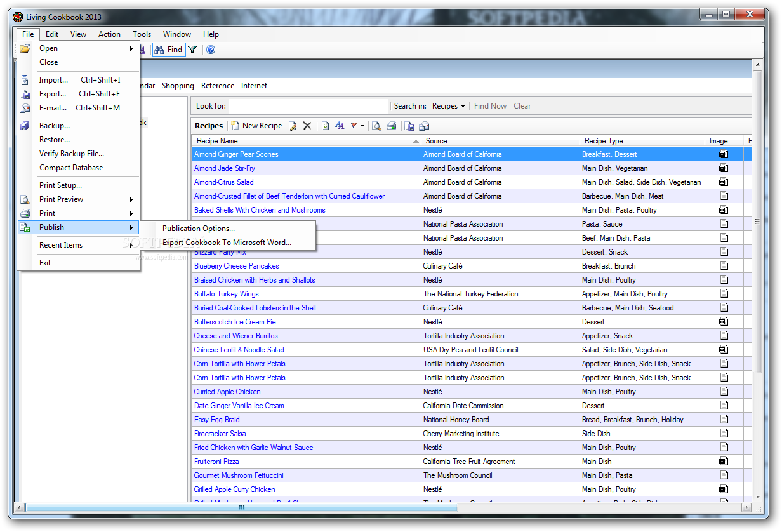Viewport: 782px width, 532px height.
Task: Click image icon in Fruiteroni Pizza row
Action: [724, 462]
